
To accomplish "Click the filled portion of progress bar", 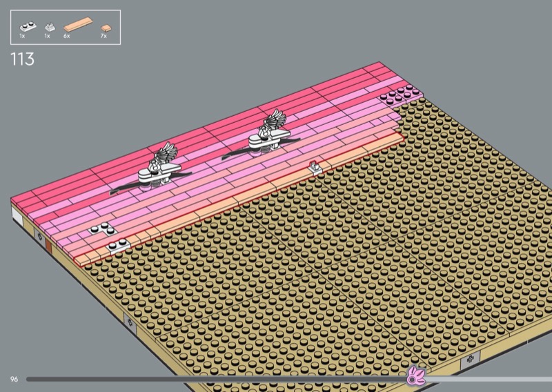I will click(207, 378).
